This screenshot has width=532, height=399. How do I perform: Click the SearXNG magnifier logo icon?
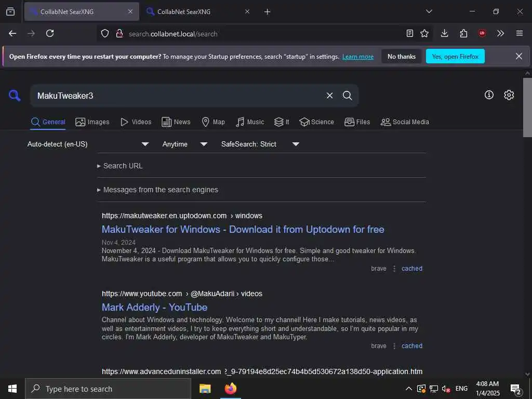tap(15, 96)
